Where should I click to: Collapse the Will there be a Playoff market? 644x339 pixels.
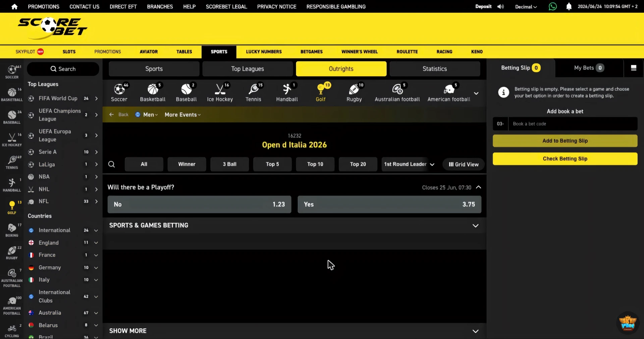click(479, 187)
